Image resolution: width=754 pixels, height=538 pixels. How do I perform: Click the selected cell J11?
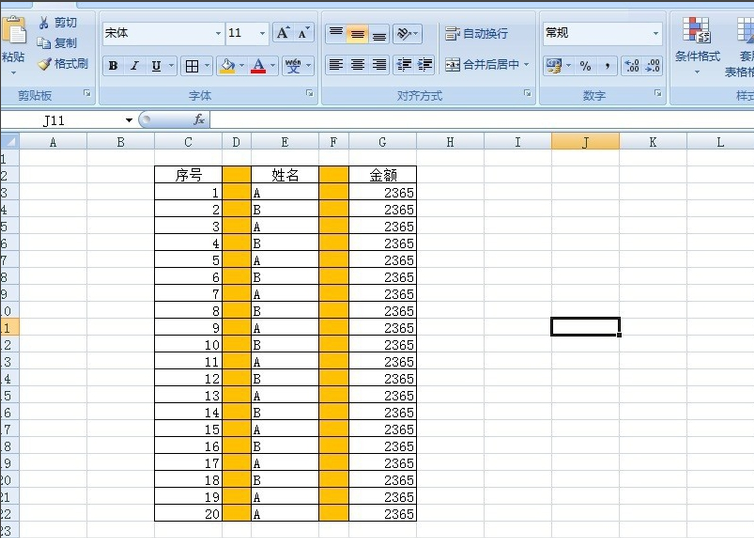[x=585, y=327]
